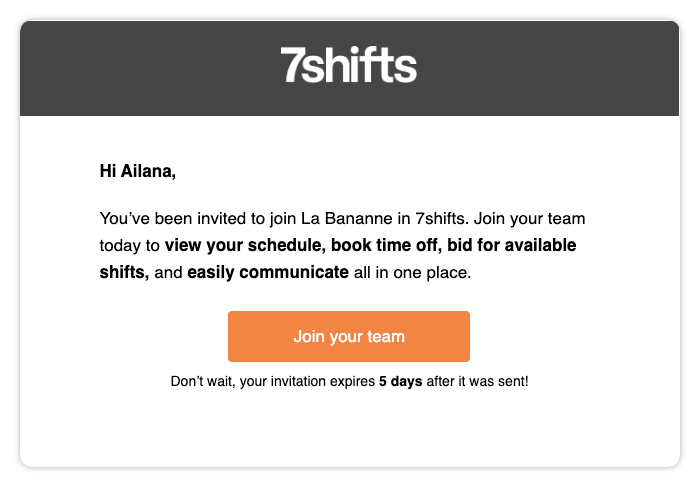The image size is (700, 487).
Task: Click the word 'today' in paragraph
Action: 119,244
